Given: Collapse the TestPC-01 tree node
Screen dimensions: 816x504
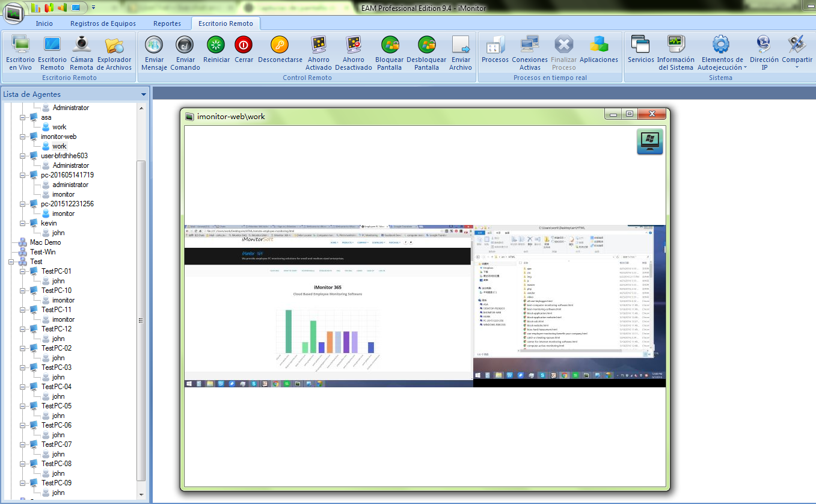Looking at the screenshot, I should pyautogui.click(x=23, y=271).
